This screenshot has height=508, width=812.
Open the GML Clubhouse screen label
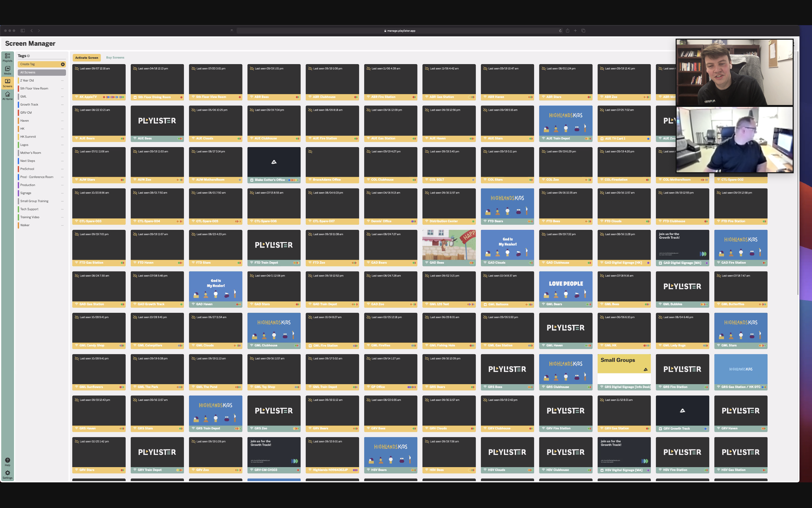point(266,345)
